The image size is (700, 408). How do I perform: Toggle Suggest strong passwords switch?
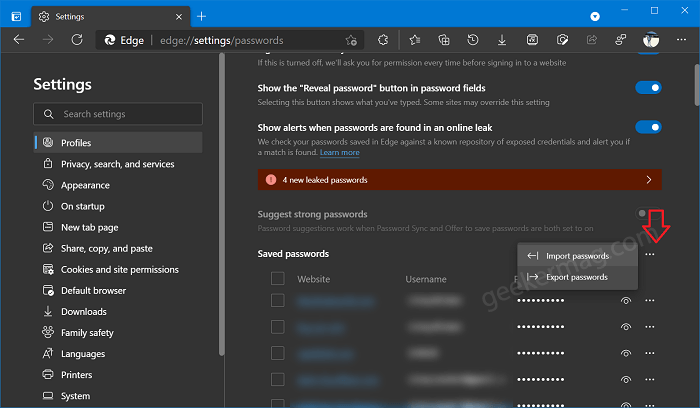click(648, 213)
